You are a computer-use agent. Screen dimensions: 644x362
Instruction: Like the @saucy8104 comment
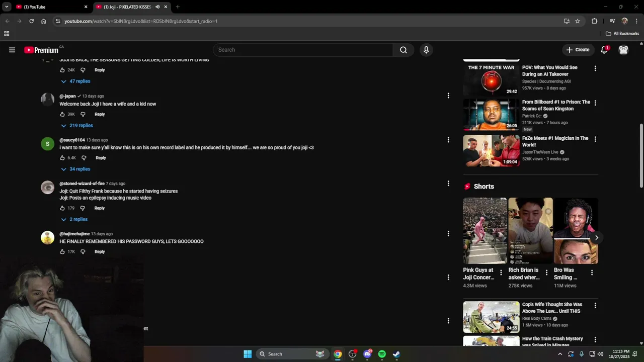point(62,158)
